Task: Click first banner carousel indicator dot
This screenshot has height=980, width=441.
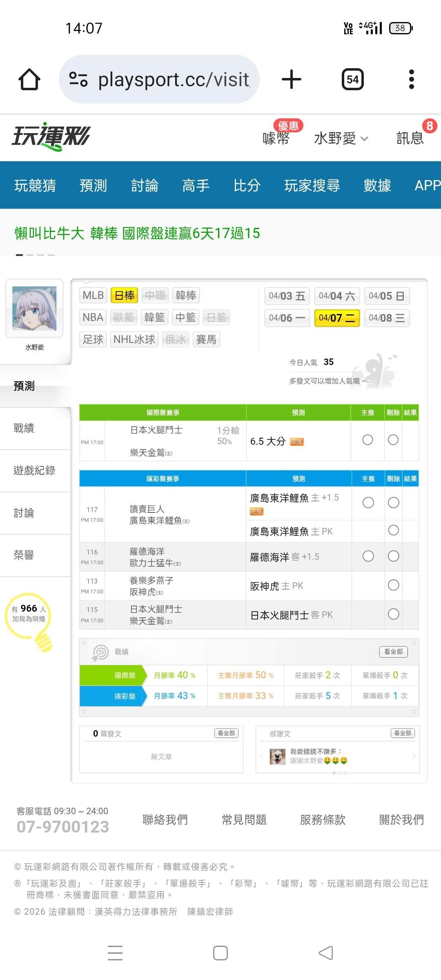Action: (x=19, y=255)
